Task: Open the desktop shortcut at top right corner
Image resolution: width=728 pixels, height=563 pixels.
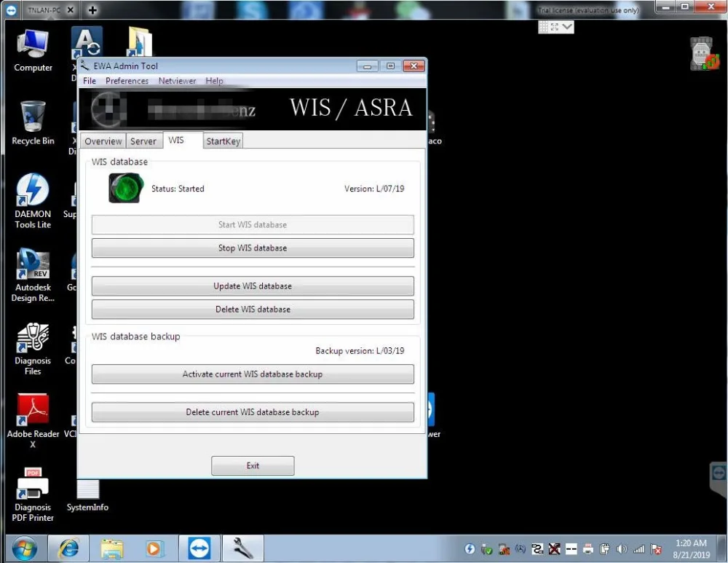Action: point(704,54)
